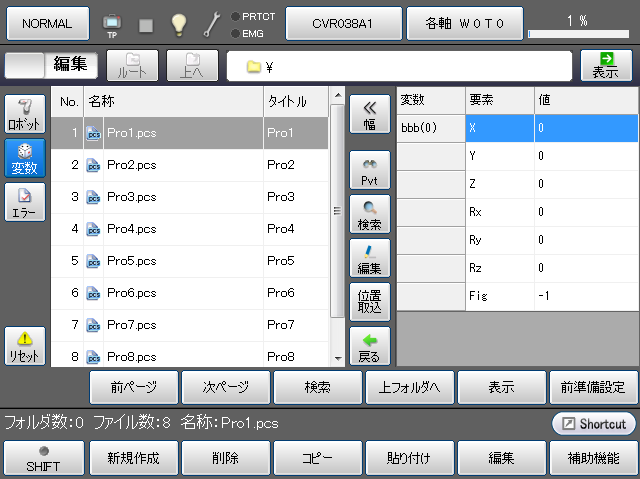Click the 新規作成 (New) button
The height and width of the screenshot is (479, 640).
(133, 459)
